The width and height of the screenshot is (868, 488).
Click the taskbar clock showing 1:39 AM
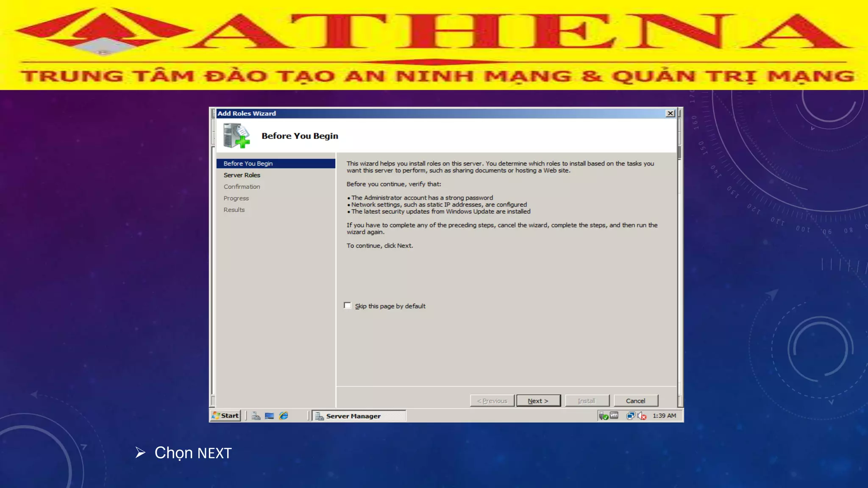click(x=664, y=416)
